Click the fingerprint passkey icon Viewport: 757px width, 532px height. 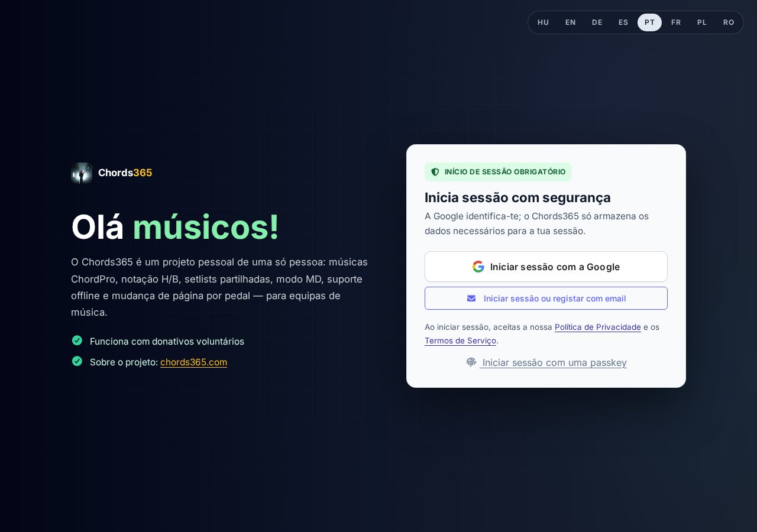[x=471, y=362]
